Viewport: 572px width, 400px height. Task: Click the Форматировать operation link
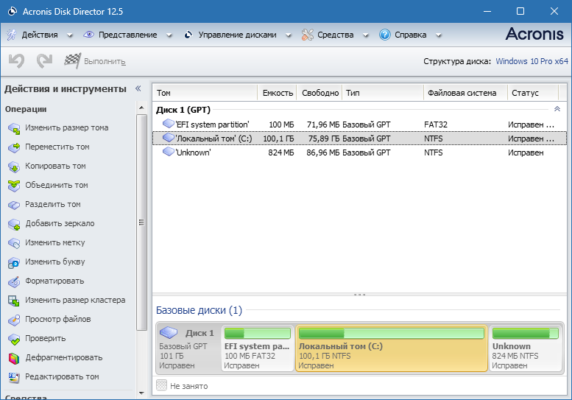[x=54, y=281]
